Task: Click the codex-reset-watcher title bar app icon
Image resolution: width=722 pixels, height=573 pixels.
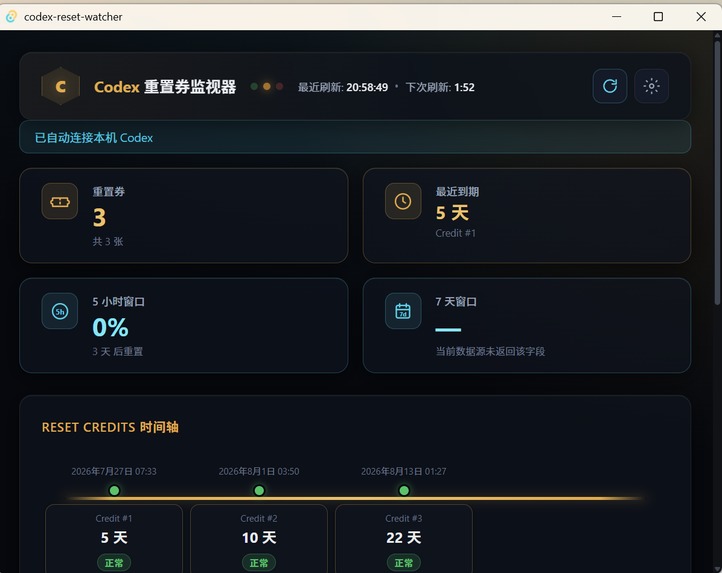Action: [x=11, y=17]
